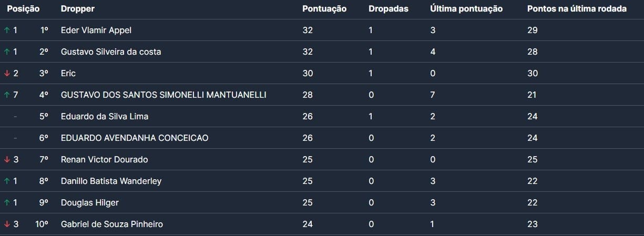Image resolution: width=644 pixels, height=236 pixels.
Task: Click Eric's score of 30 in Pontuação
Action: point(308,74)
